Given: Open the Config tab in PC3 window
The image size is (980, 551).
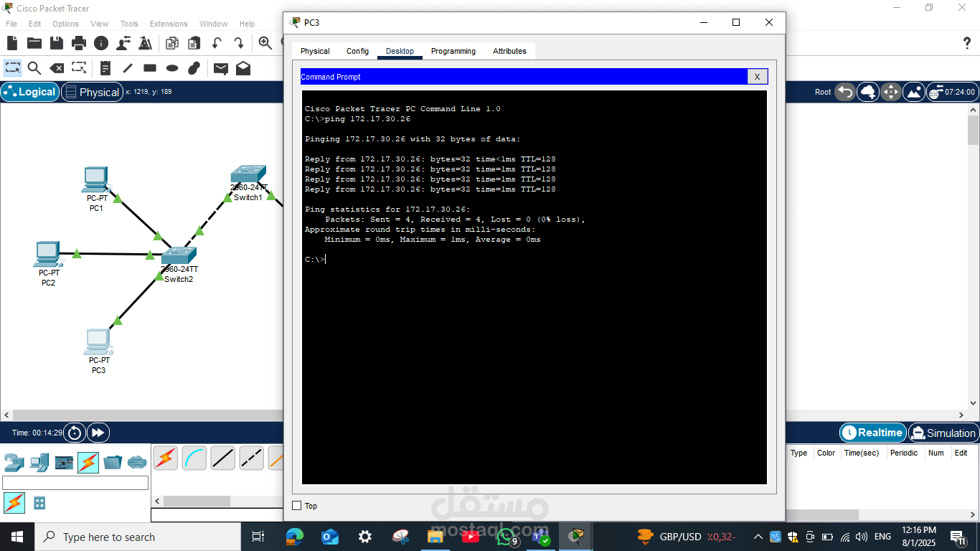Looking at the screenshot, I should [357, 51].
